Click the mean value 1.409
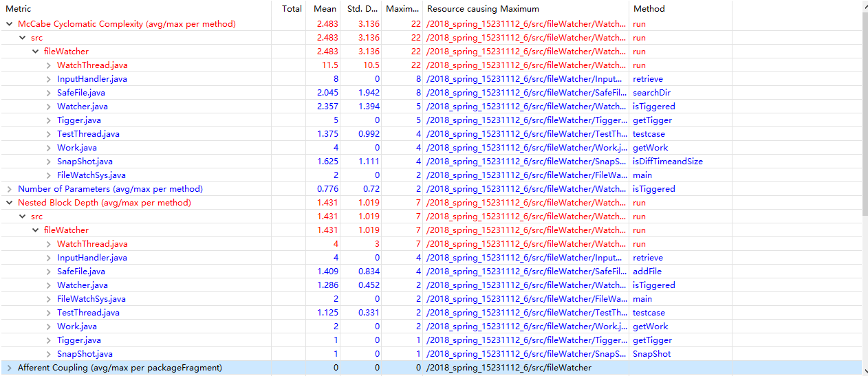This screenshot has height=376, width=868. pyautogui.click(x=327, y=272)
